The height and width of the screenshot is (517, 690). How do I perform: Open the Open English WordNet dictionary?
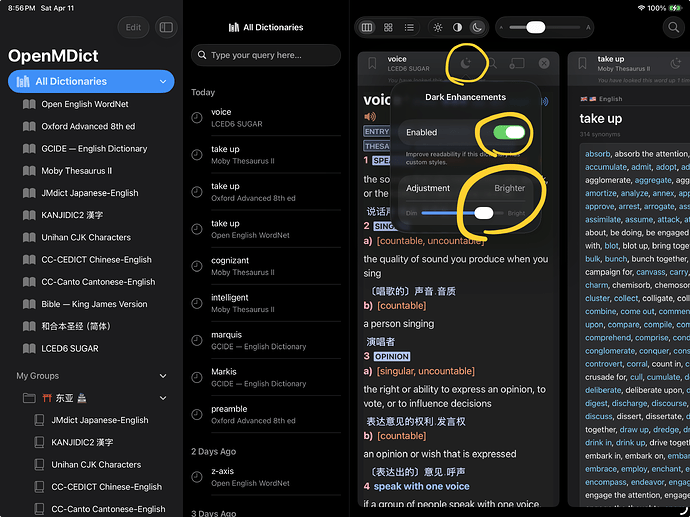coord(84,104)
